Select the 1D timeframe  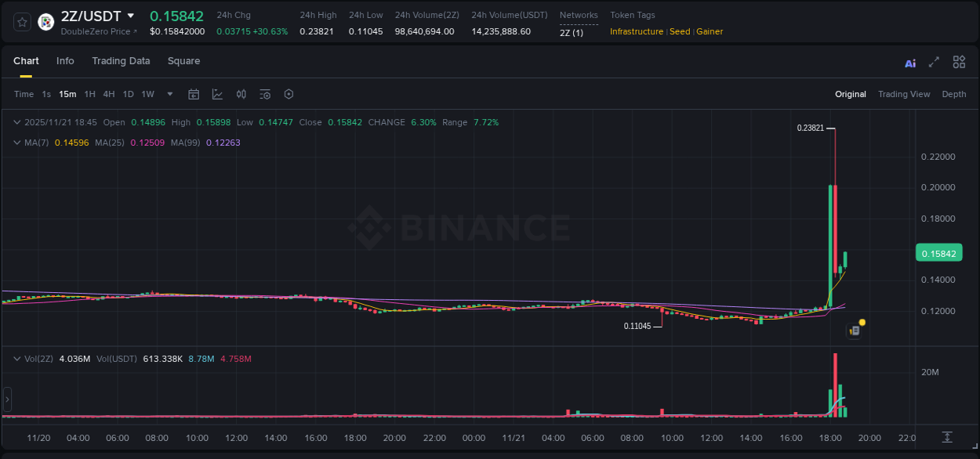point(128,94)
